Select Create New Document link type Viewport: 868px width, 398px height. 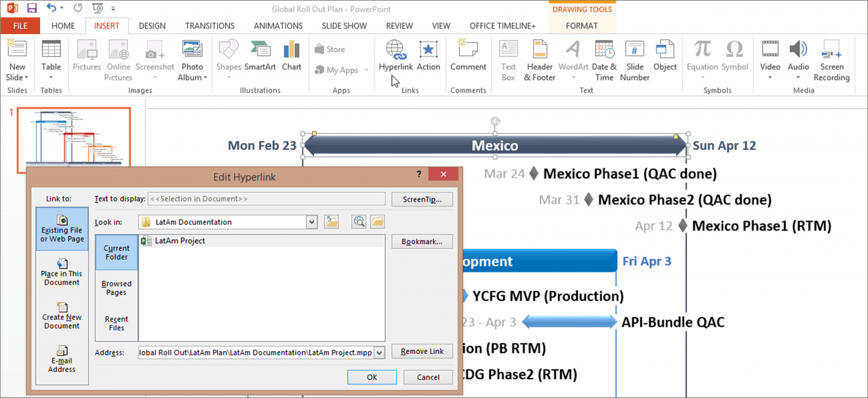pyautogui.click(x=62, y=315)
